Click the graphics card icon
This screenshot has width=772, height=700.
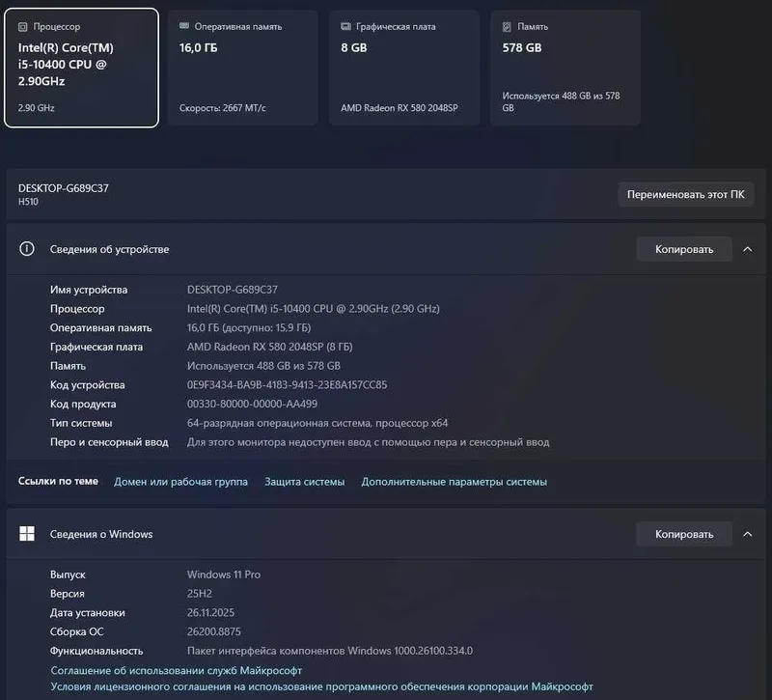coord(345,26)
